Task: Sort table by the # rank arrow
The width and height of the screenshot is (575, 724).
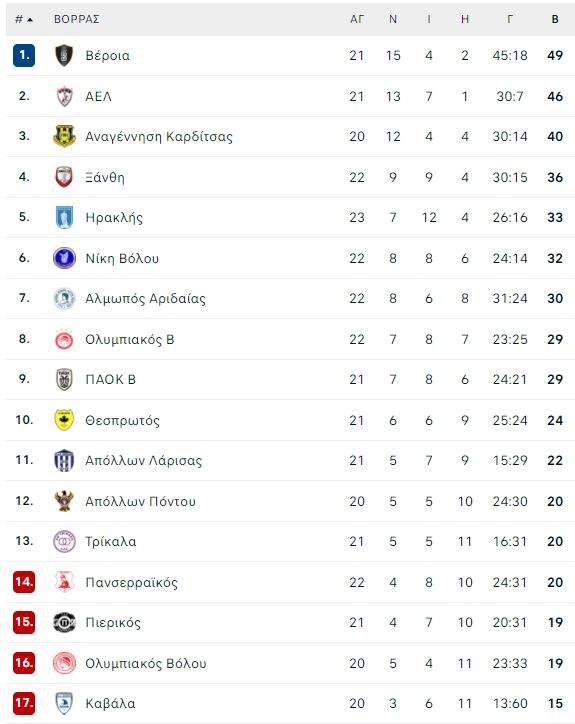Action: tap(24, 19)
